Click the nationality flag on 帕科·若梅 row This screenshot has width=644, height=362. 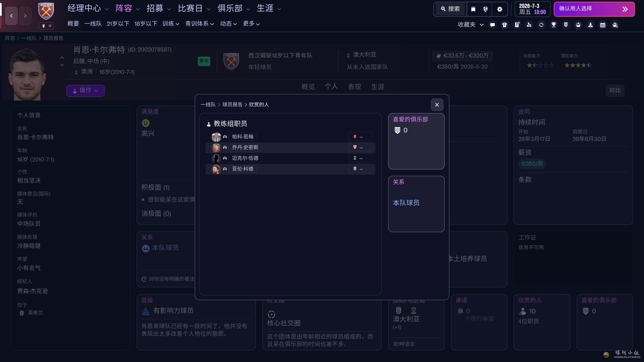point(355,136)
